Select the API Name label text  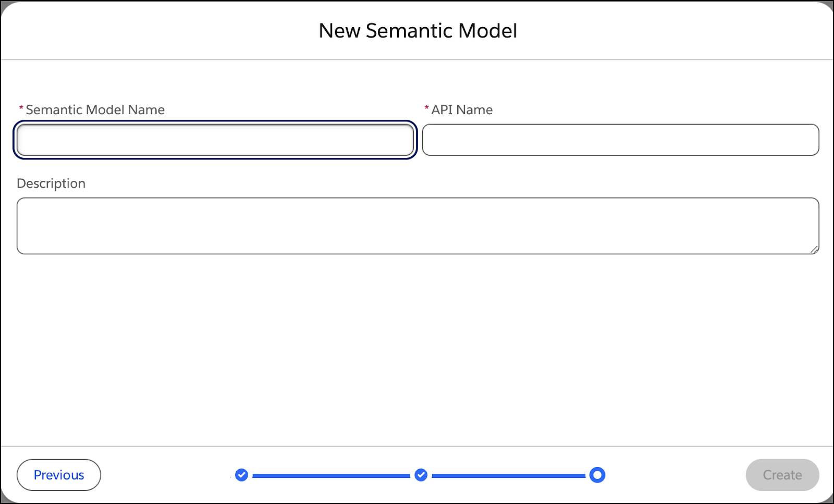(x=462, y=110)
